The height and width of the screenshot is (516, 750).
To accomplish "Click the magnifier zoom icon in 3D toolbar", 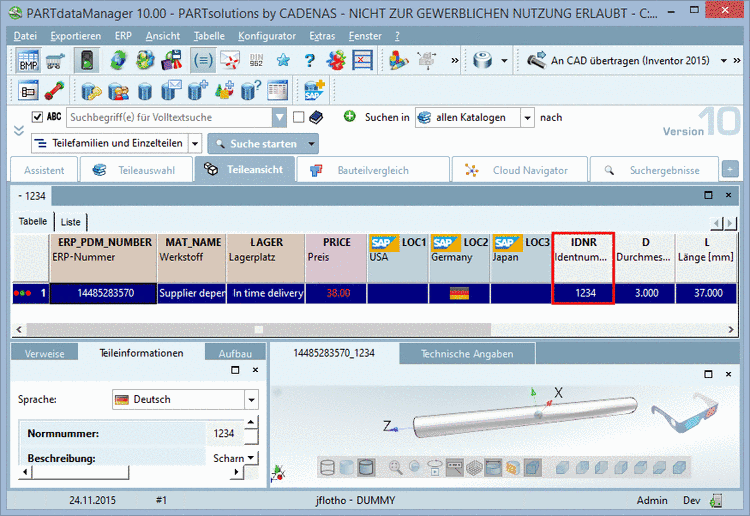I will click(395, 467).
